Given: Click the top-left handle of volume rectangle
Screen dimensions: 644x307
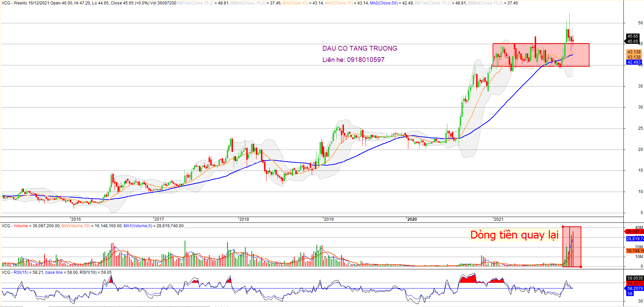Looking at the screenshot, I should 563,227.
